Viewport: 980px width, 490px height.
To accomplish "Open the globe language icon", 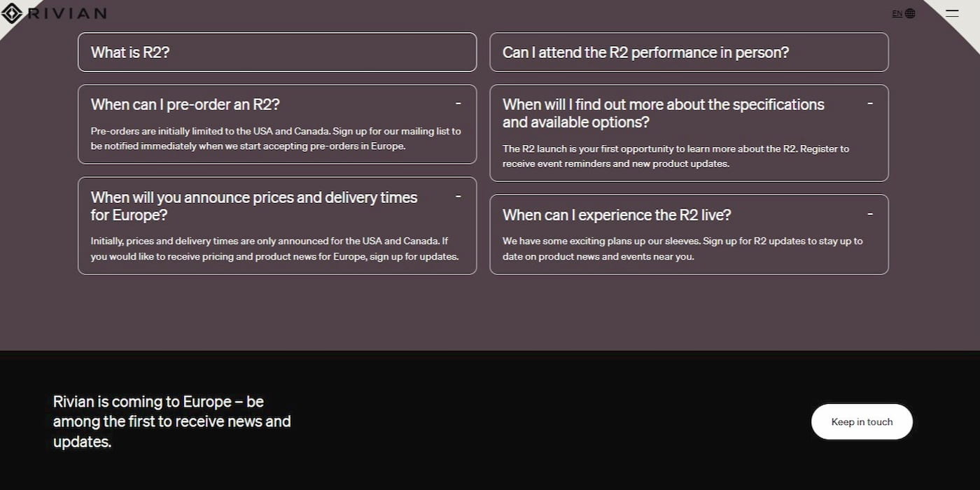I will (909, 13).
